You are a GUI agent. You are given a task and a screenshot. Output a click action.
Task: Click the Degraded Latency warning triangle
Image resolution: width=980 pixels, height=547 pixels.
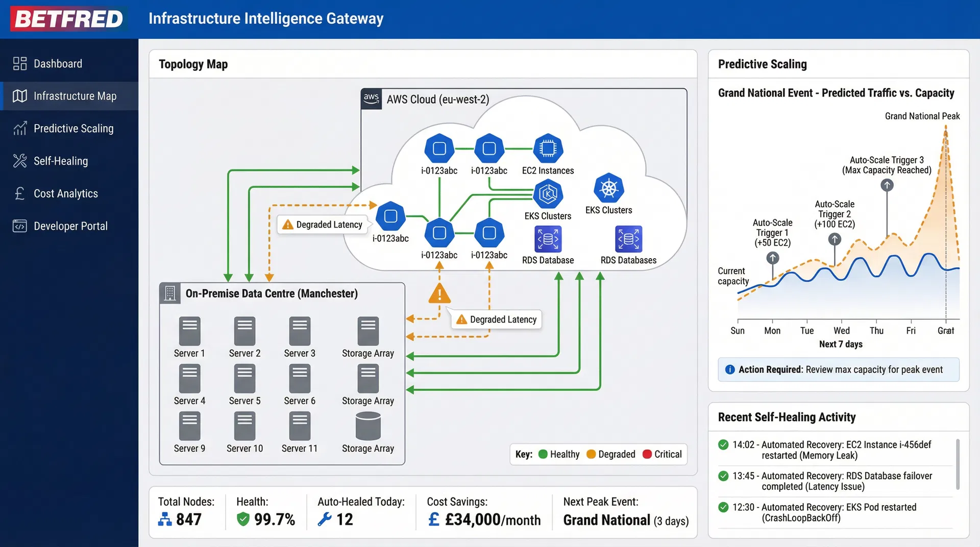(440, 294)
